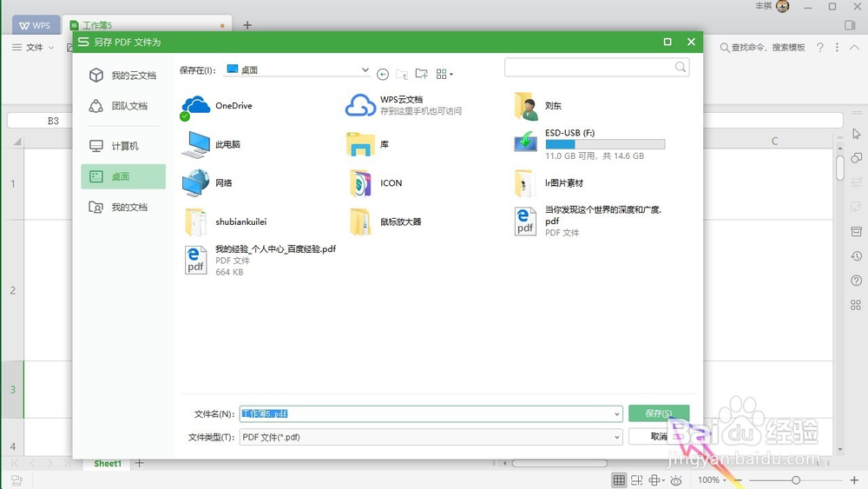Open the 100% zoom level dropdown
Screen dimensions: 868x489
[712, 480]
